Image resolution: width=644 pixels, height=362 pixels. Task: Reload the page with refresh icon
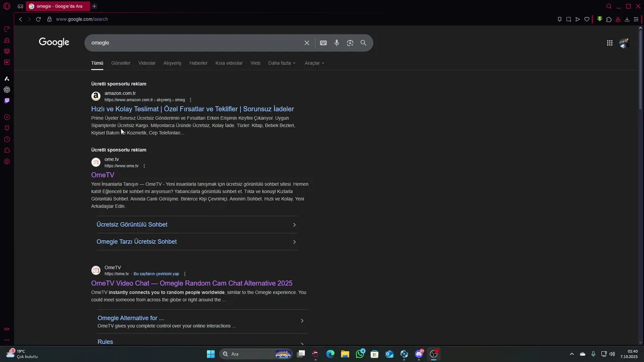[x=38, y=19]
